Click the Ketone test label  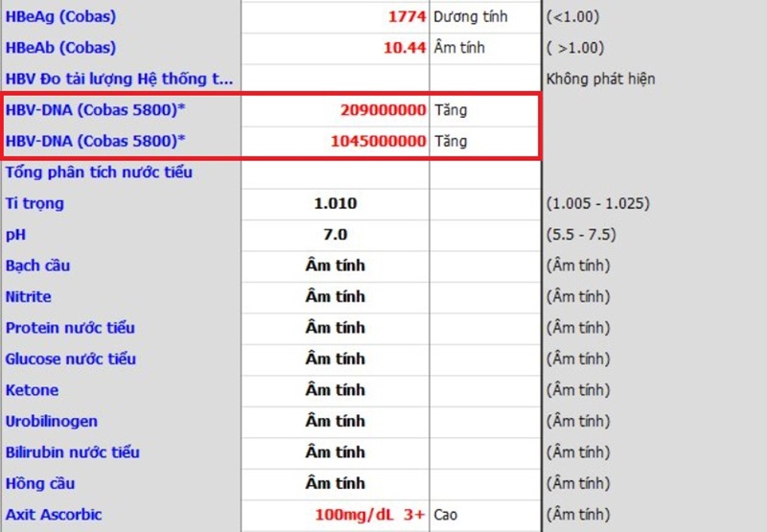[x=32, y=390]
